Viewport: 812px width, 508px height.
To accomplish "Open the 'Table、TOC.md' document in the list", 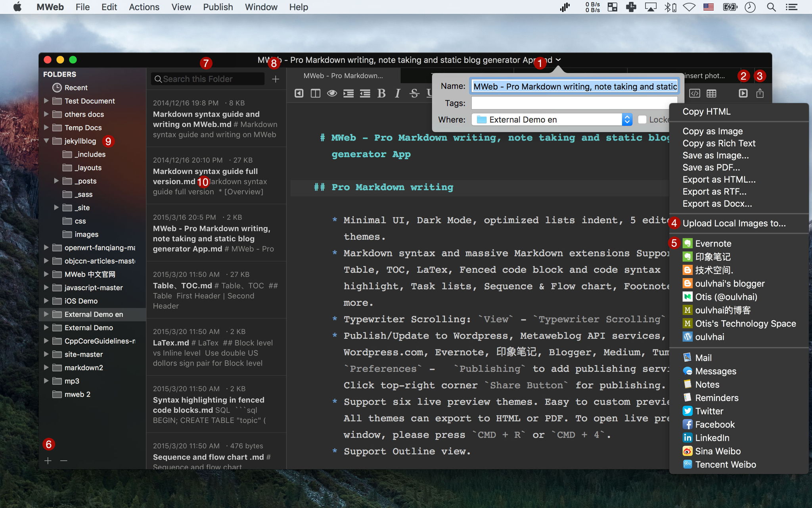I will tap(216, 290).
